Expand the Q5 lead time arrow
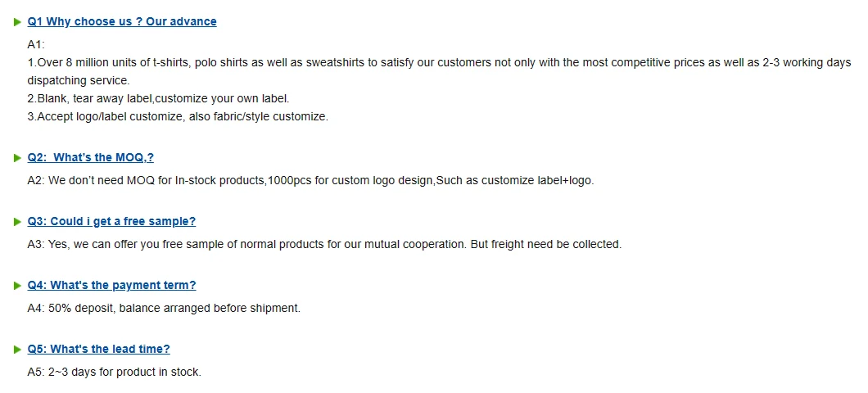This screenshot has height=393, width=868. click(18, 350)
